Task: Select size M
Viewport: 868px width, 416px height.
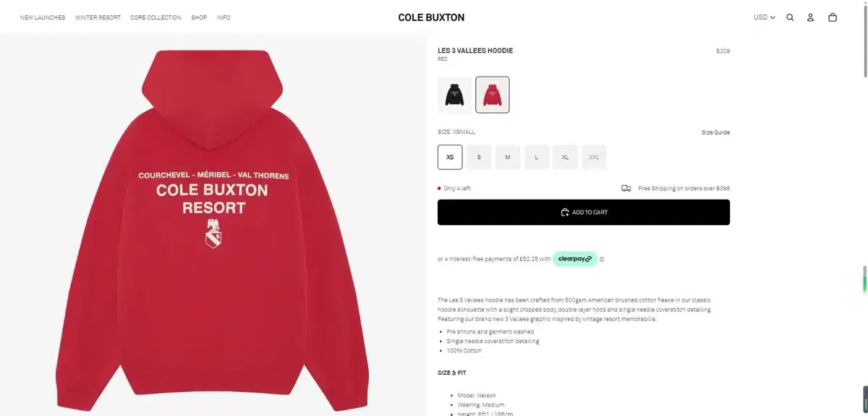Action: tap(508, 157)
